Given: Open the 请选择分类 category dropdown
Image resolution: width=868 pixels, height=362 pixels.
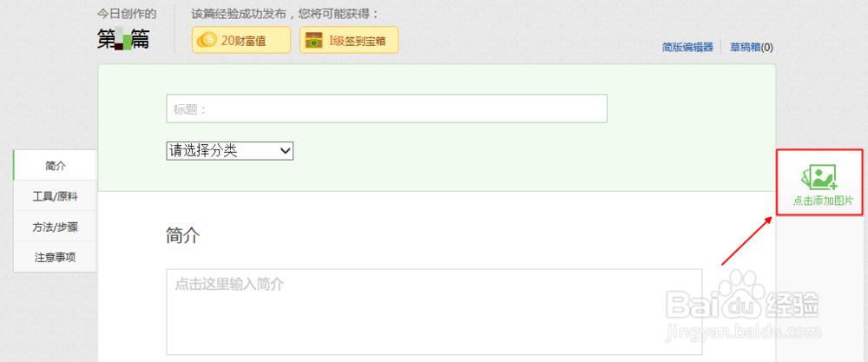Looking at the screenshot, I should (x=230, y=150).
